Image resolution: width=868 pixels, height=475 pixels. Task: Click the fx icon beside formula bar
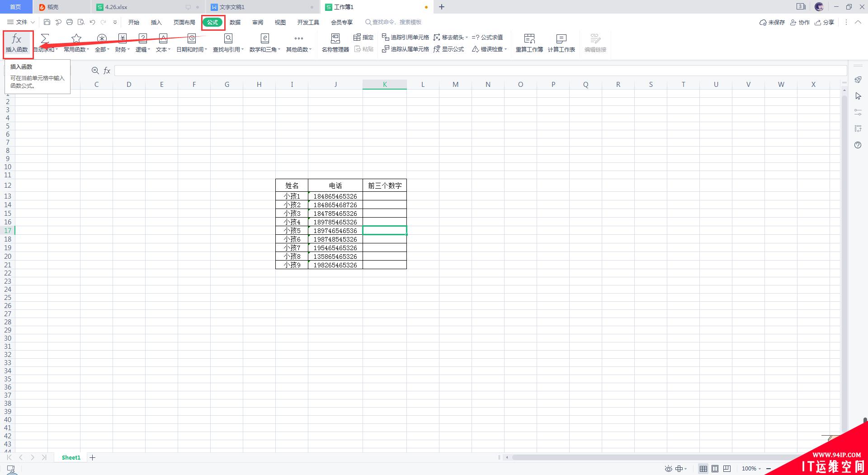(x=107, y=71)
